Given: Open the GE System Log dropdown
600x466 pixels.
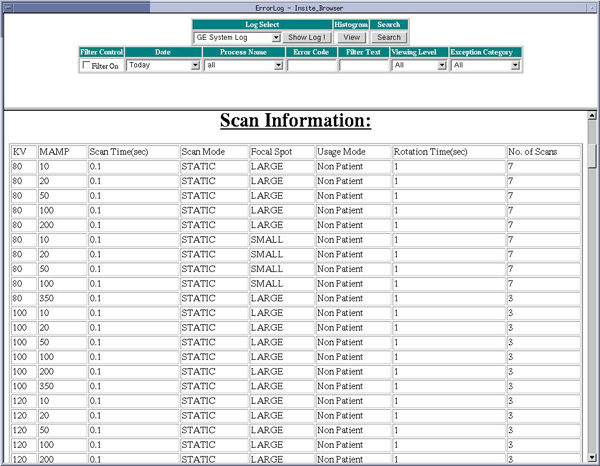Looking at the screenshot, I should pos(237,37).
